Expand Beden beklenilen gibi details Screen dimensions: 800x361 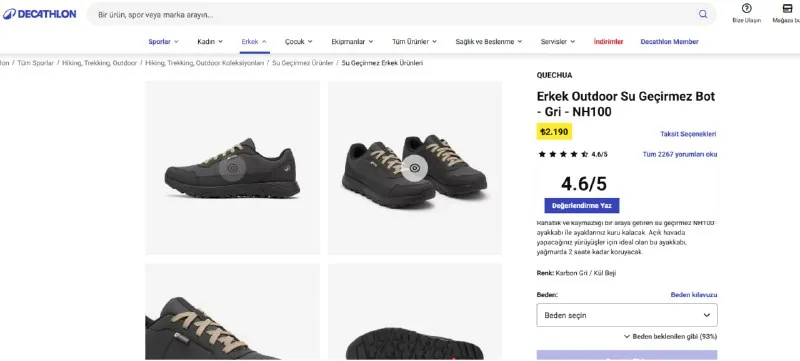pos(670,337)
